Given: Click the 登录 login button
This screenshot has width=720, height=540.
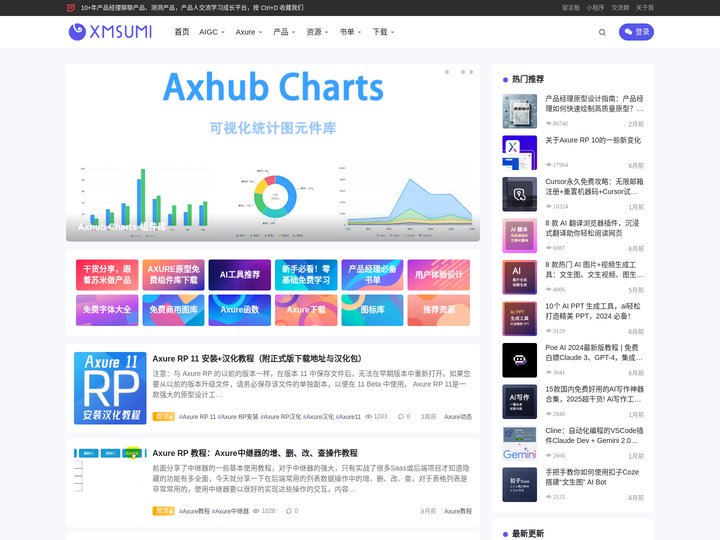Looking at the screenshot, I should pos(636,32).
